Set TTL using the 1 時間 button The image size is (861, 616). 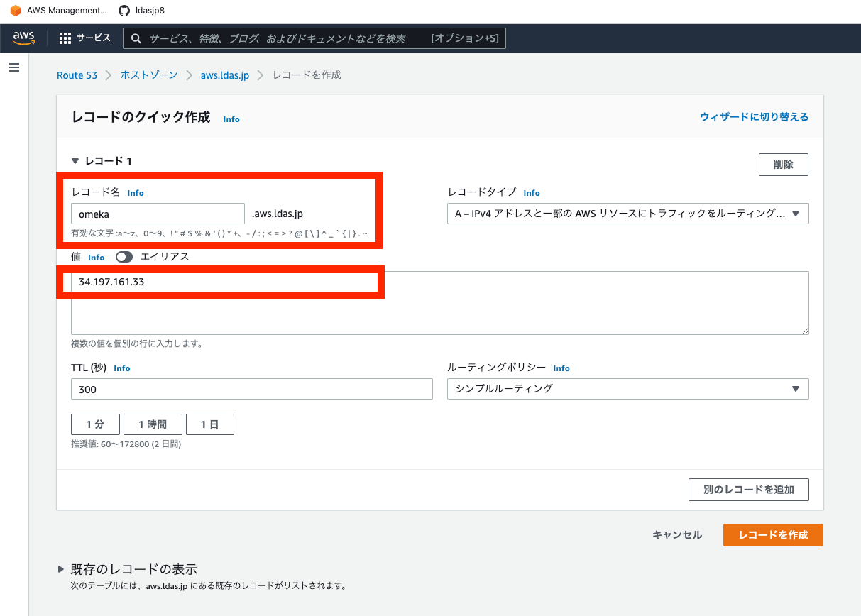pos(153,424)
